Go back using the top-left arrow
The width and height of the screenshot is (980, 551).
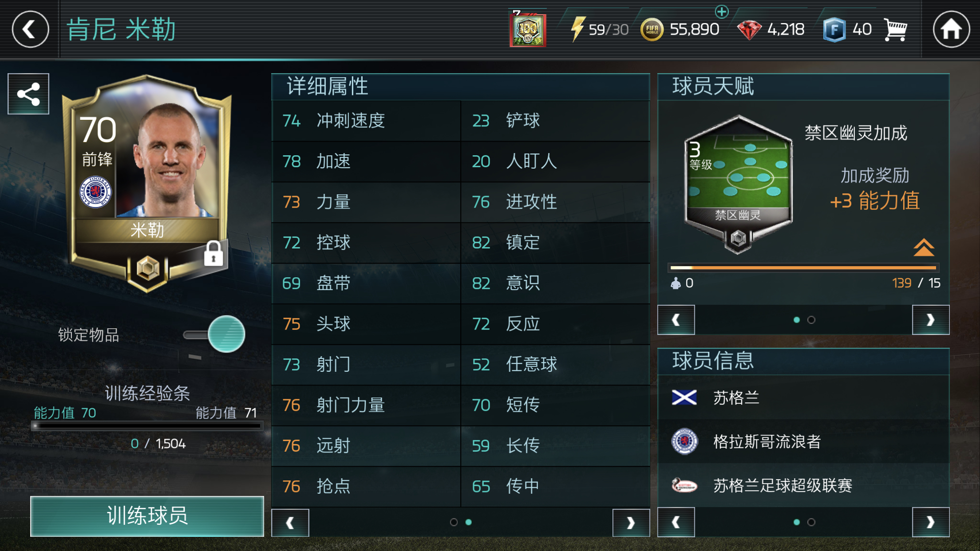click(30, 29)
